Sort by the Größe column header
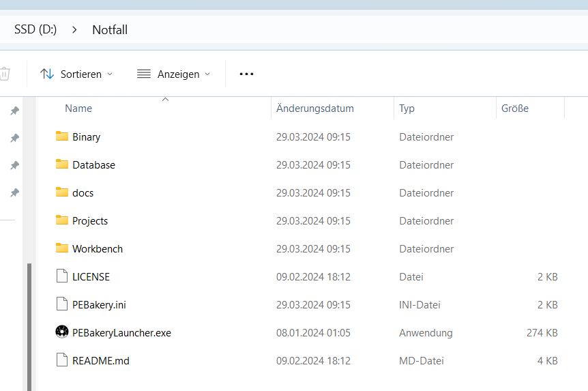Image resolution: width=588 pixels, height=391 pixels. coord(515,108)
